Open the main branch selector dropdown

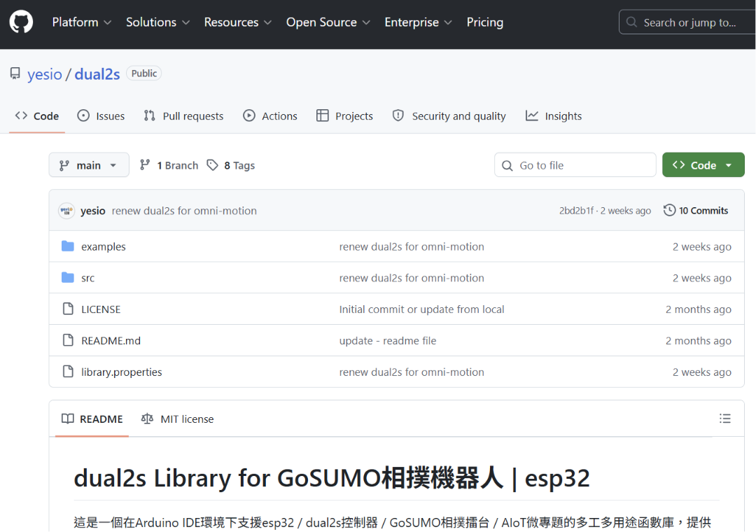(89, 165)
